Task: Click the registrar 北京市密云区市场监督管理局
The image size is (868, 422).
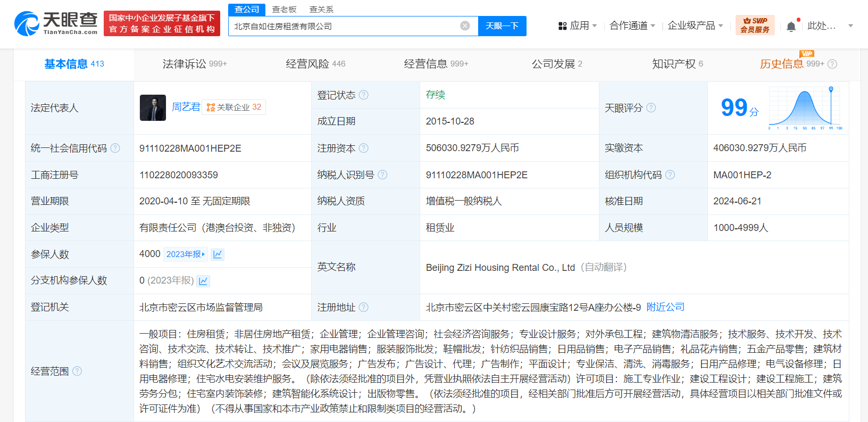Action: [x=201, y=307]
